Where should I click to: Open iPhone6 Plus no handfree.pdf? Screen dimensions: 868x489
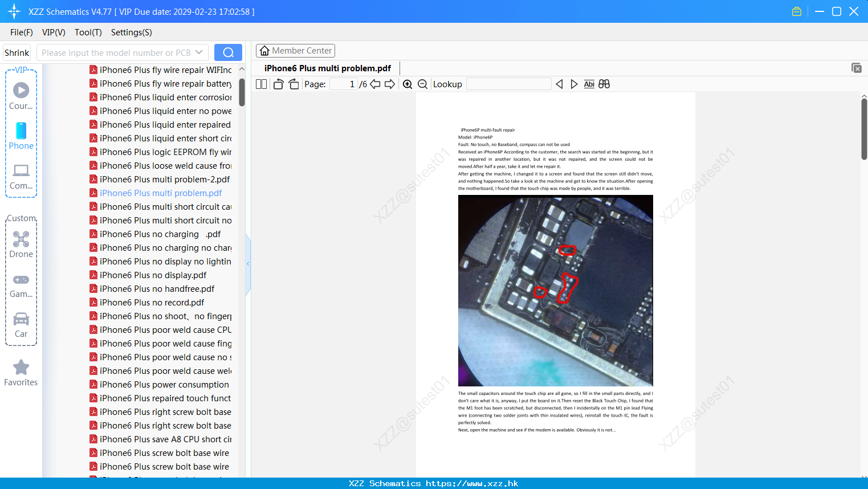[152, 289]
